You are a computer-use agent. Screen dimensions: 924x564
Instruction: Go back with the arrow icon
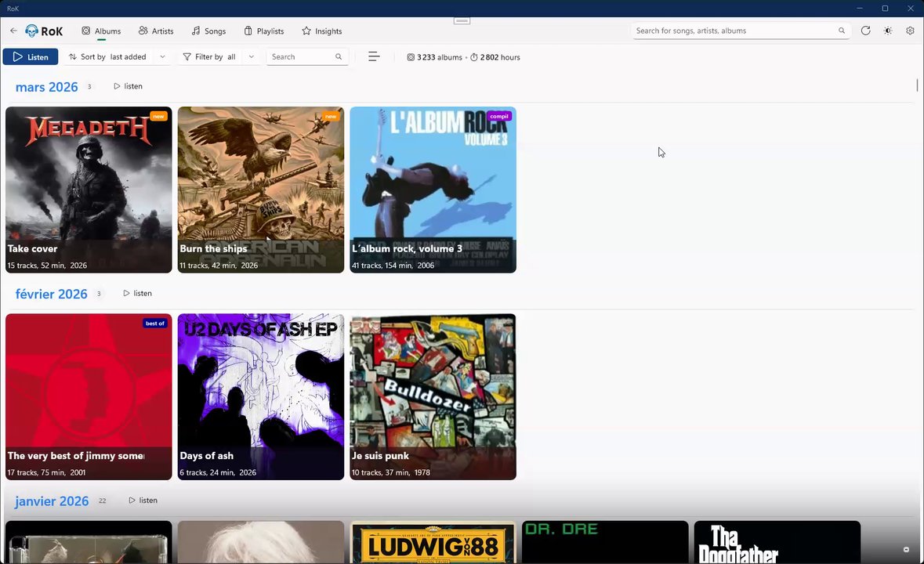tap(13, 31)
